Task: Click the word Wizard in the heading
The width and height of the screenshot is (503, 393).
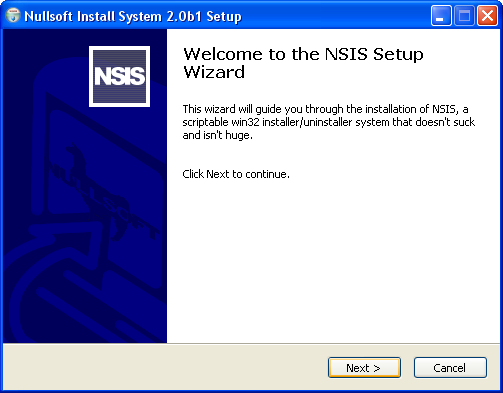Action: (x=214, y=72)
